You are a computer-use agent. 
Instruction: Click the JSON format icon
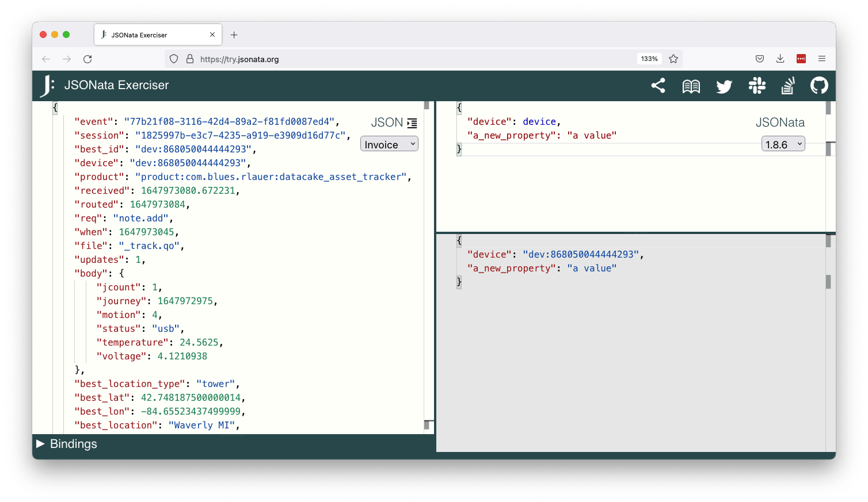coord(412,123)
